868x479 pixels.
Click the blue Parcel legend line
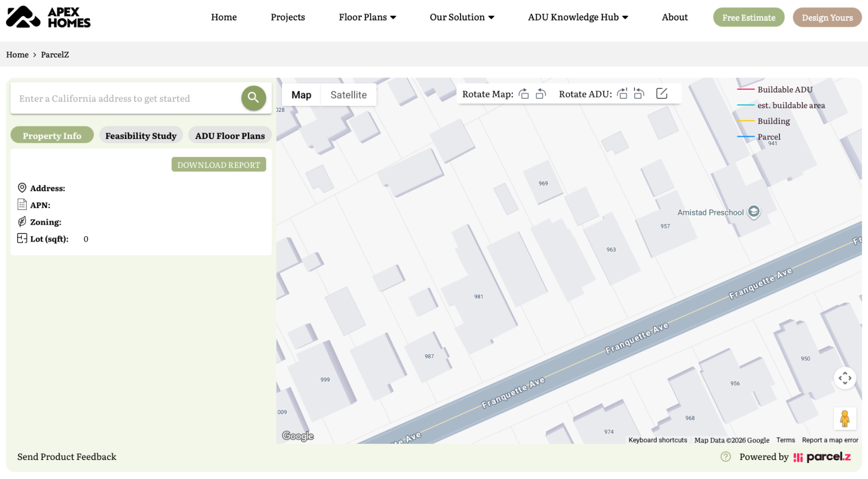pyautogui.click(x=746, y=136)
